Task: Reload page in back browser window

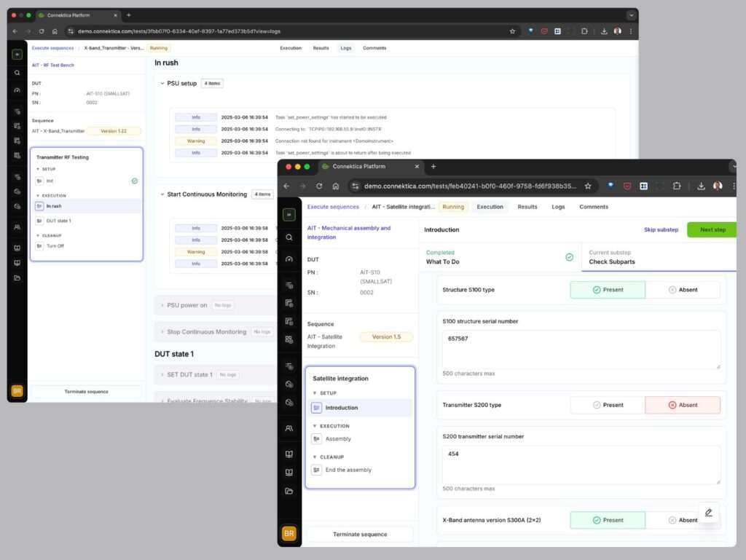Action: pyautogui.click(x=42, y=31)
